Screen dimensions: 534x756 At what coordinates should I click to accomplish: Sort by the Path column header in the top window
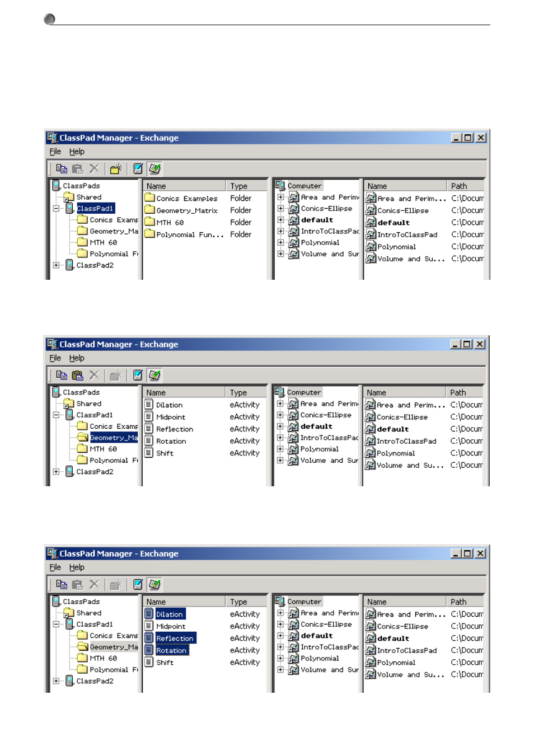(x=466, y=186)
